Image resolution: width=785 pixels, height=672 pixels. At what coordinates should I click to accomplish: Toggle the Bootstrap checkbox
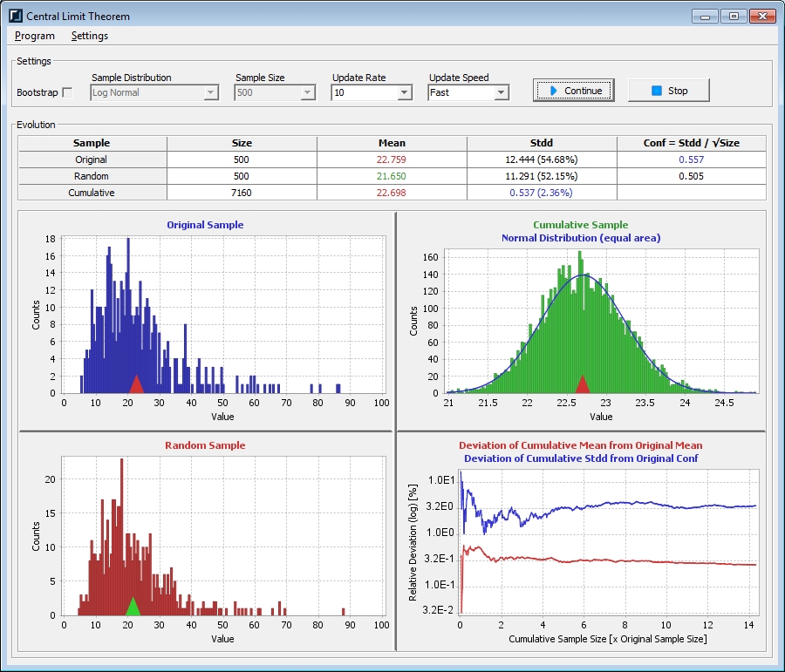[67, 92]
